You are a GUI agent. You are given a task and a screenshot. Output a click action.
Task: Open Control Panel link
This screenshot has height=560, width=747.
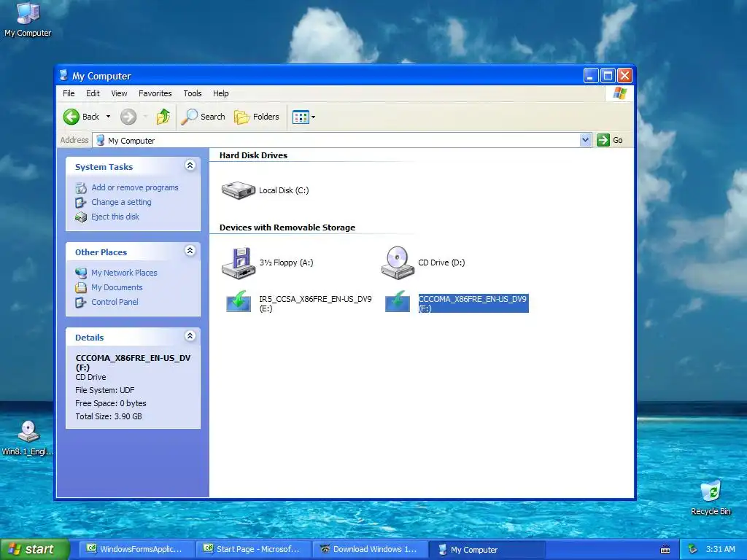click(x=115, y=302)
